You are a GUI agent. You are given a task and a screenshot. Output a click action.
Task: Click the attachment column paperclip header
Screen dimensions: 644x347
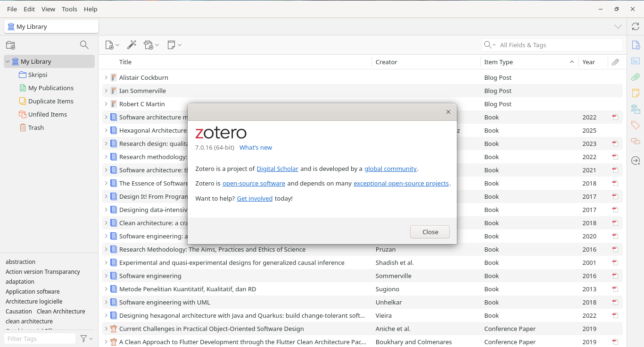tap(615, 62)
